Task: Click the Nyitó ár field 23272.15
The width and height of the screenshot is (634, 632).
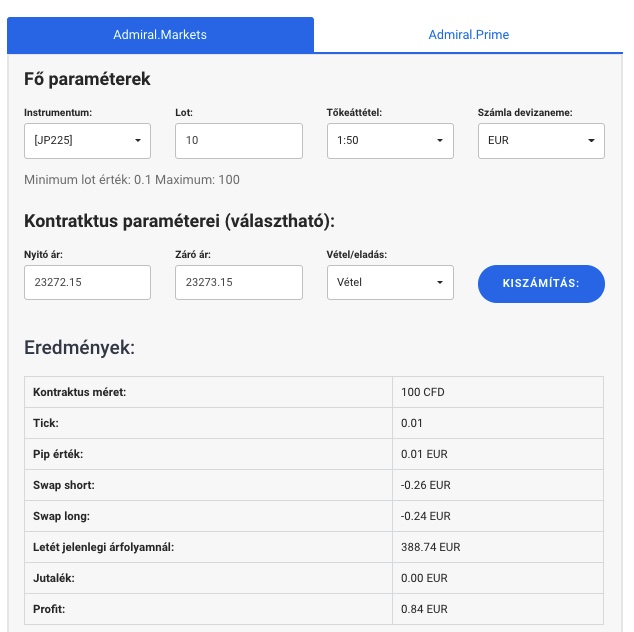Action: [87, 282]
